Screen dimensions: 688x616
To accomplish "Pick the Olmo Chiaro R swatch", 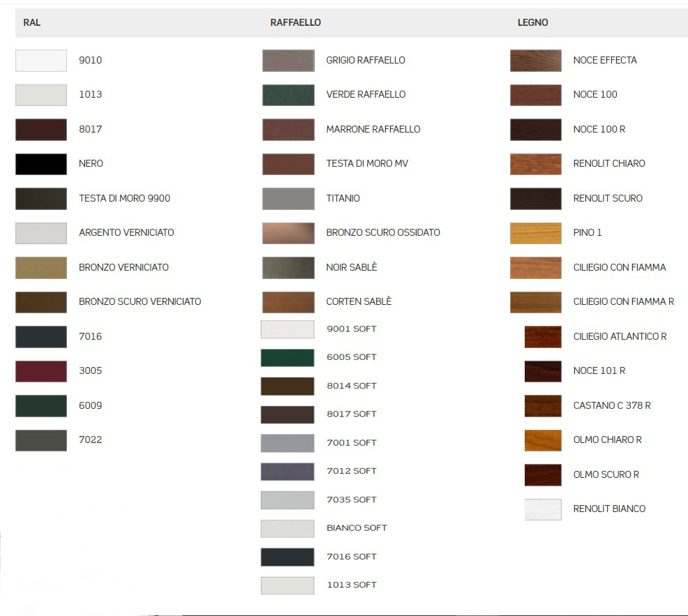I will point(543,440).
